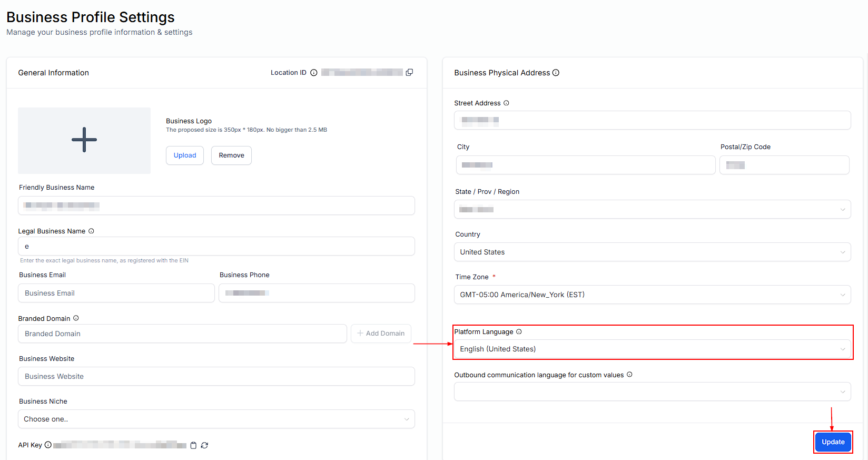Choose a Business Niche from dropdown
This screenshot has height=460, width=868.
click(216, 419)
